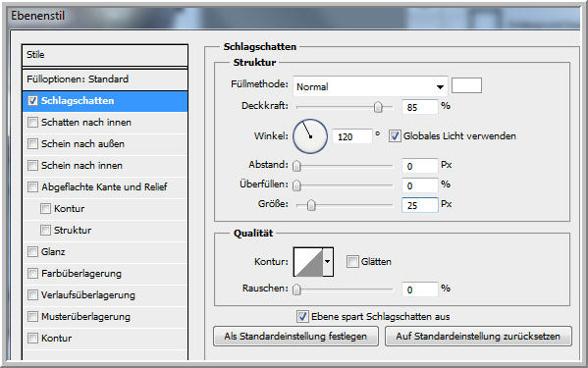
Task: Open Schatten nach innen settings
Action: pyautogui.click(x=85, y=122)
